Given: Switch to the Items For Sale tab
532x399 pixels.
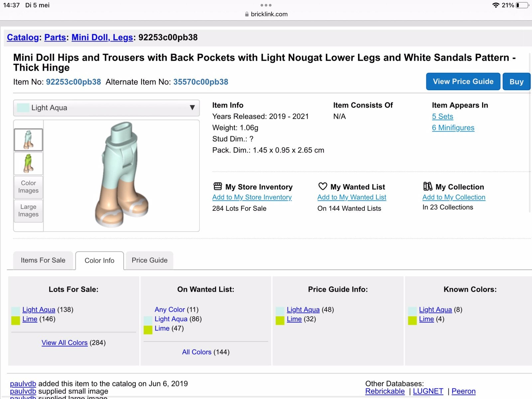Looking at the screenshot, I should click(43, 260).
